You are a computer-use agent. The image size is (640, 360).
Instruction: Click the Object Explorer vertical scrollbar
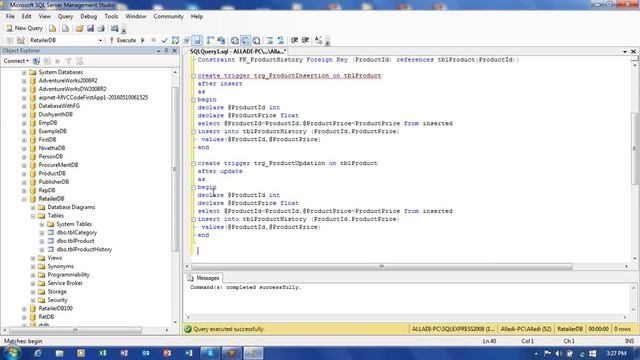pyautogui.click(x=175, y=169)
